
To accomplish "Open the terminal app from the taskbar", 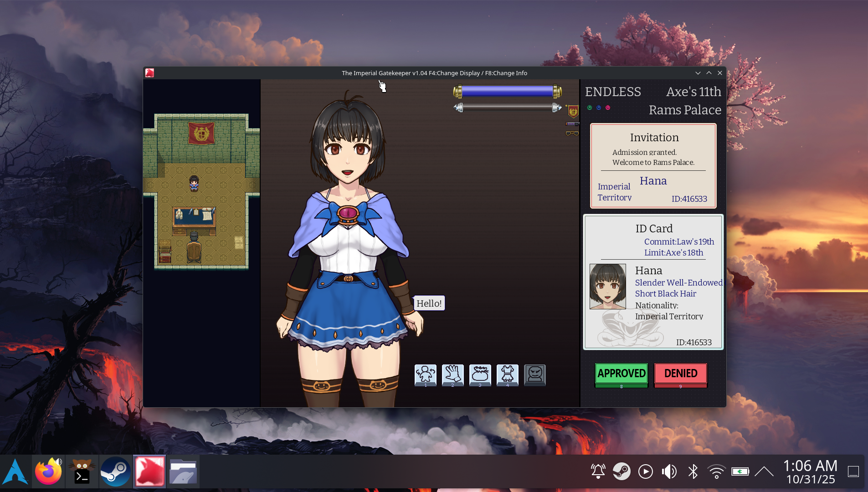I will coord(82,472).
